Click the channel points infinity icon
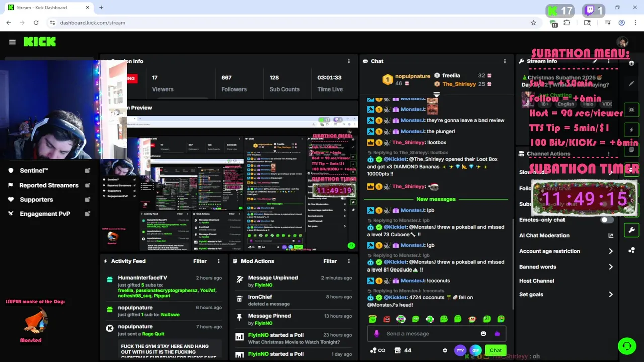 [x=378, y=350]
